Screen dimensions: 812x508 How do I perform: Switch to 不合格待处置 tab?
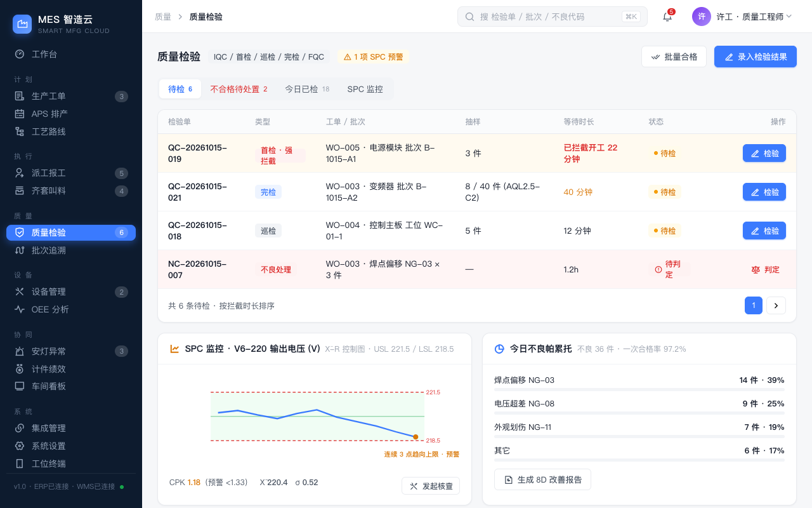coord(239,89)
